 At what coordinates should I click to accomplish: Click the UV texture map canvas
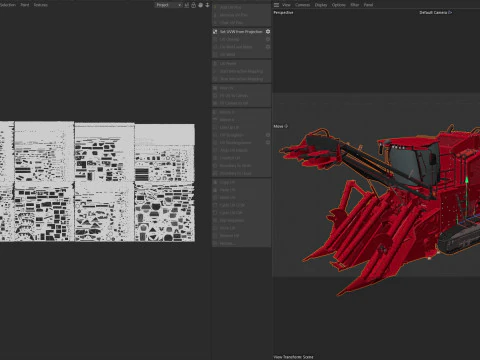click(97, 182)
